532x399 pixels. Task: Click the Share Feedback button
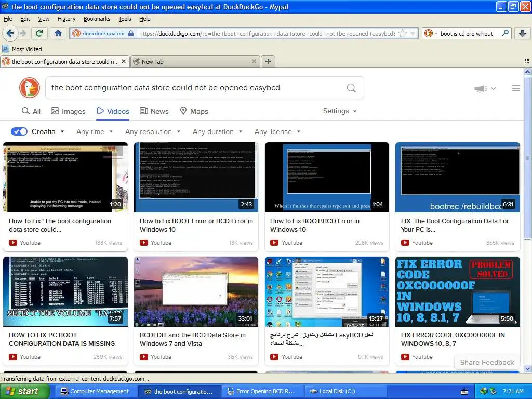pyautogui.click(x=487, y=362)
